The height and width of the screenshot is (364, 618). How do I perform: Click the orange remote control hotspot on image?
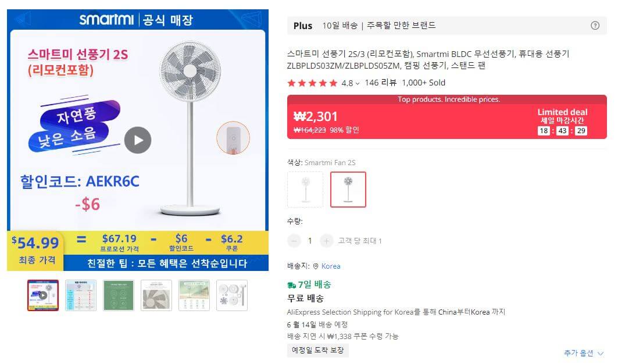[234, 138]
